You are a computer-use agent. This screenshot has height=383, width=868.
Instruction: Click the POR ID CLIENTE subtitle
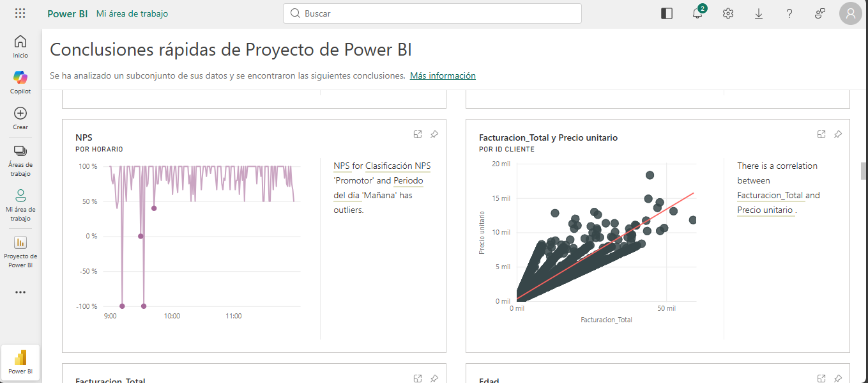point(506,149)
